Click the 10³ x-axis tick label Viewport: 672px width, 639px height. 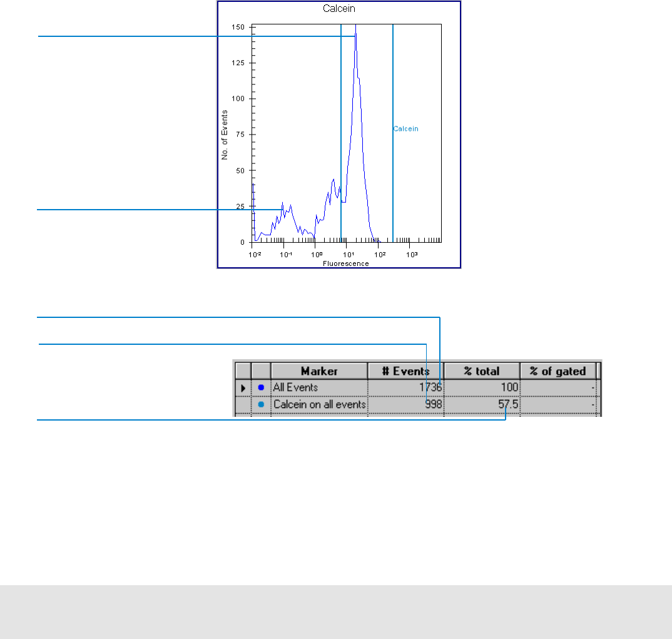tap(412, 255)
